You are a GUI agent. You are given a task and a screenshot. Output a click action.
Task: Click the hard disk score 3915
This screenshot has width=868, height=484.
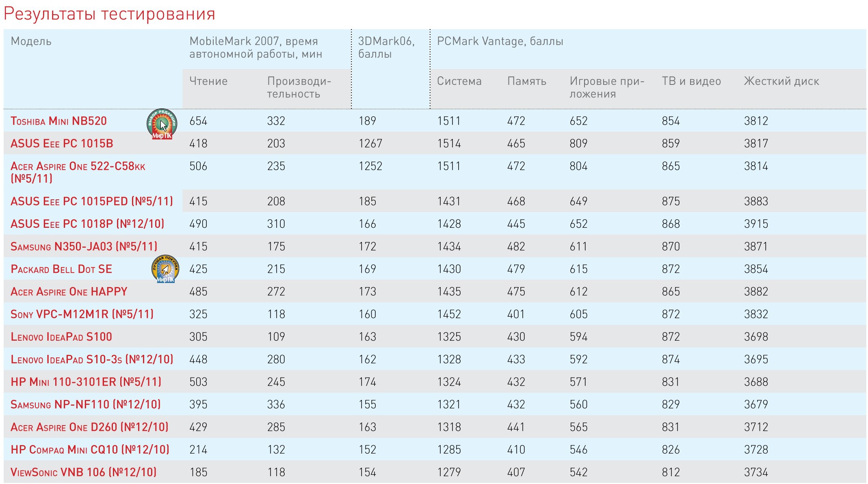click(x=756, y=224)
